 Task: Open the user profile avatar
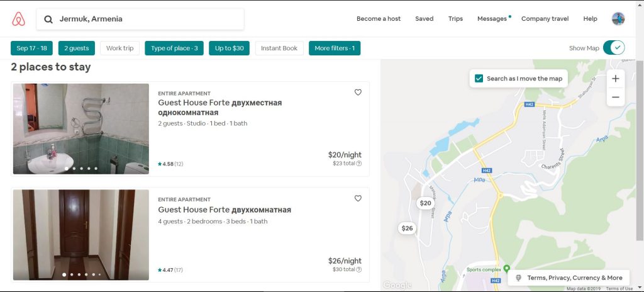click(x=618, y=19)
